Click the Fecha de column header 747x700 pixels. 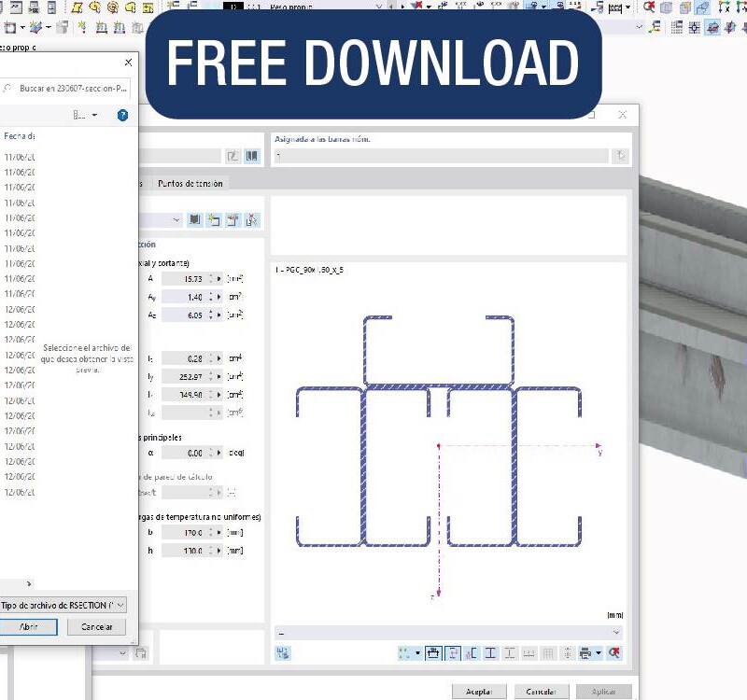(19, 136)
